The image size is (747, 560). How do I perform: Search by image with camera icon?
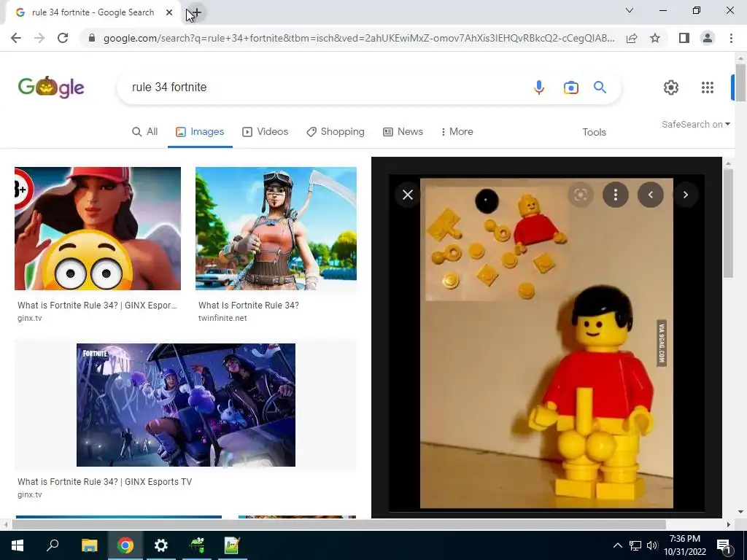(570, 87)
